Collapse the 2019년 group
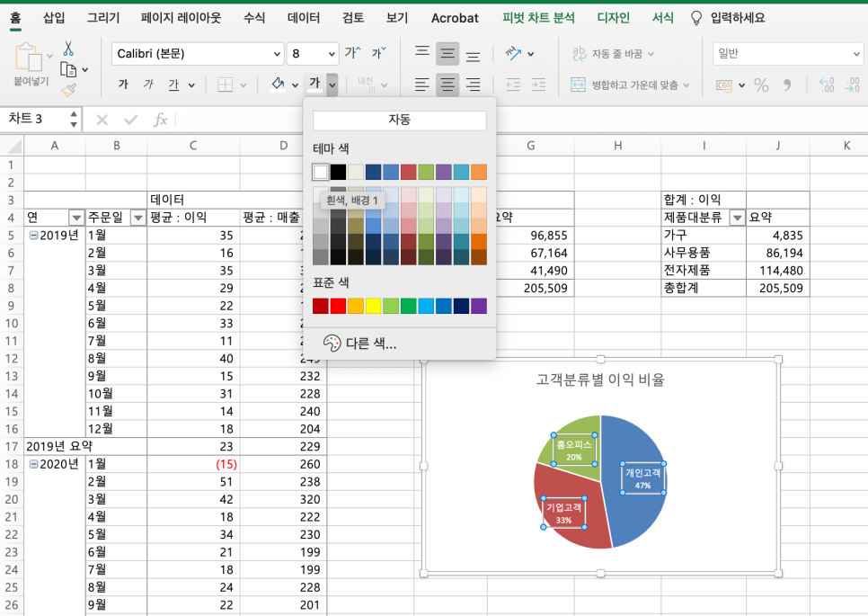This screenshot has height=616, width=868. click(x=33, y=236)
